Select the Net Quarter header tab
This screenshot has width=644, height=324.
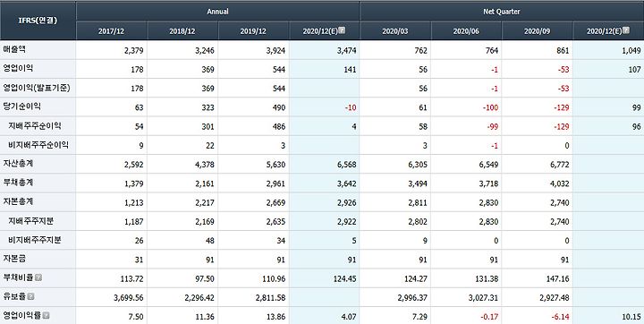[x=502, y=11]
